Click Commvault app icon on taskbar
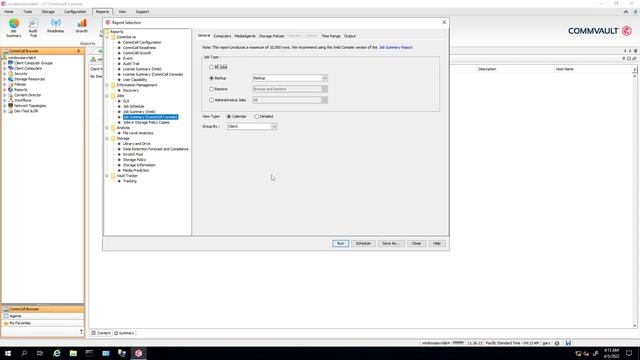The height and width of the screenshot is (360, 640). pos(138,353)
